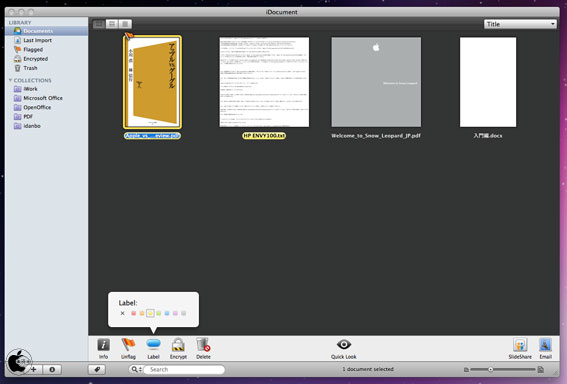567x384 pixels.
Task: Encrypt the selected document with the padlock icon
Action: (x=178, y=348)
